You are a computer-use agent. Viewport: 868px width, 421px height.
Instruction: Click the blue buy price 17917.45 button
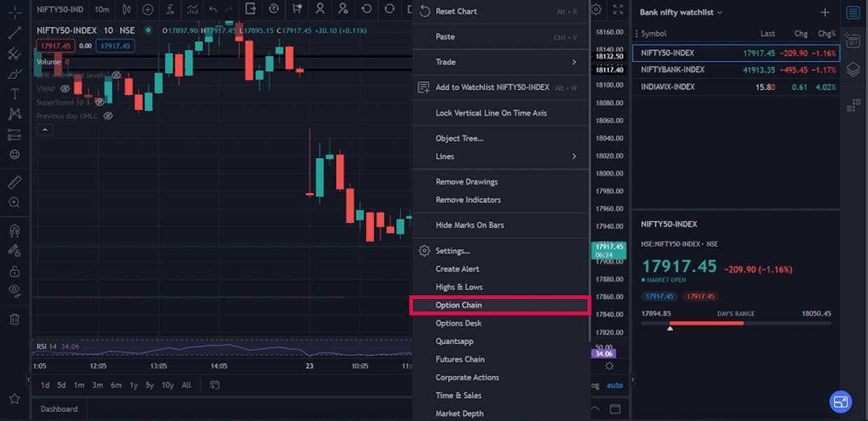[x=115, y=46]
